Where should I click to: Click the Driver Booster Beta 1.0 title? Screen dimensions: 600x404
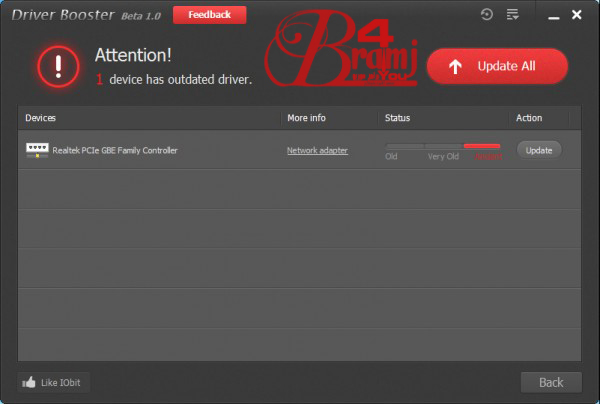pyautogui.click(x=86, y=15)
